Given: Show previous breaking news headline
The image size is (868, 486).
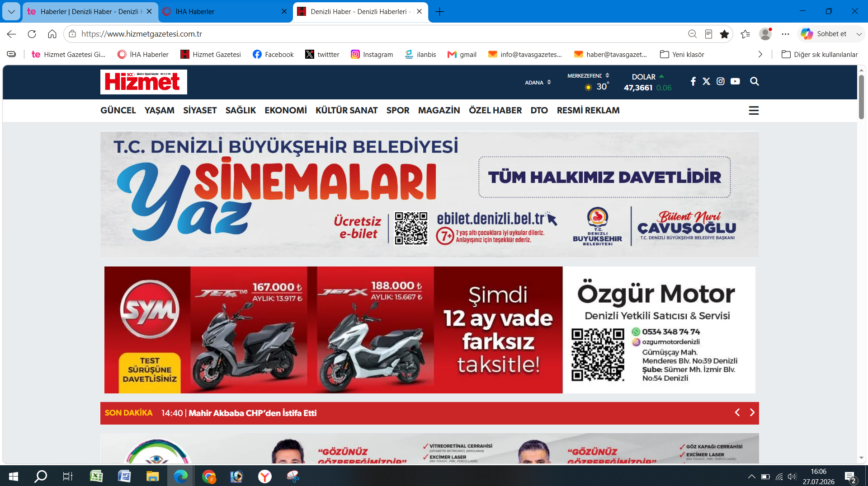Looking at the screenshot, I should pos(737,412).
